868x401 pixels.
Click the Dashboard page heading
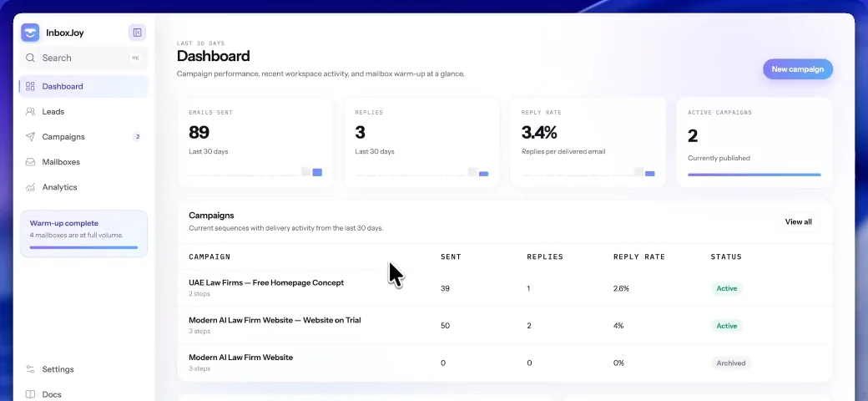(213, 56)
